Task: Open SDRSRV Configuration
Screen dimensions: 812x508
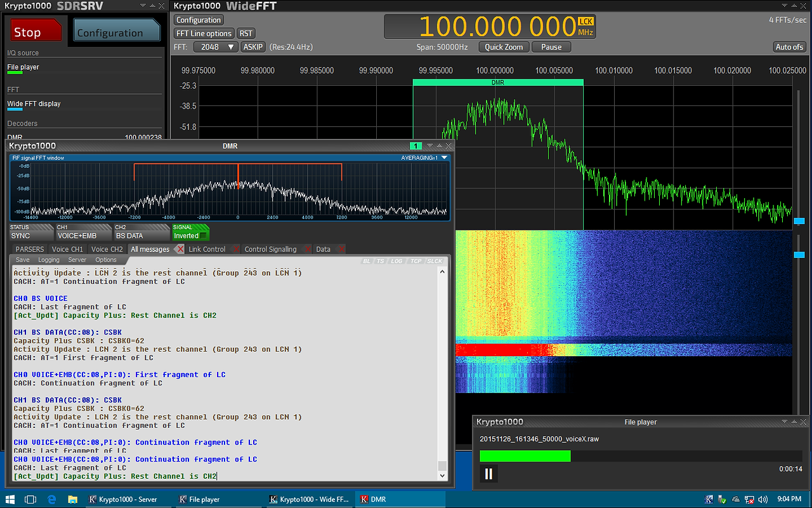Action: (x=117, y=30)
